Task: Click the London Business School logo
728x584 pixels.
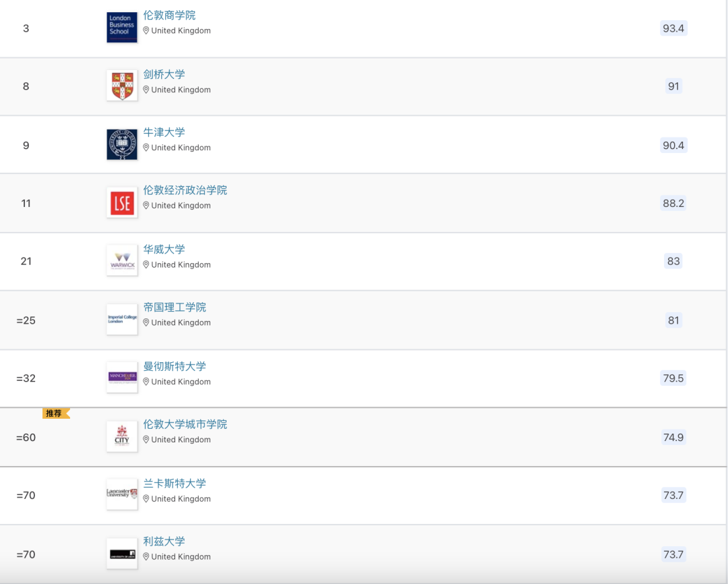Action: pyautogui.click(x=121, y=27)
